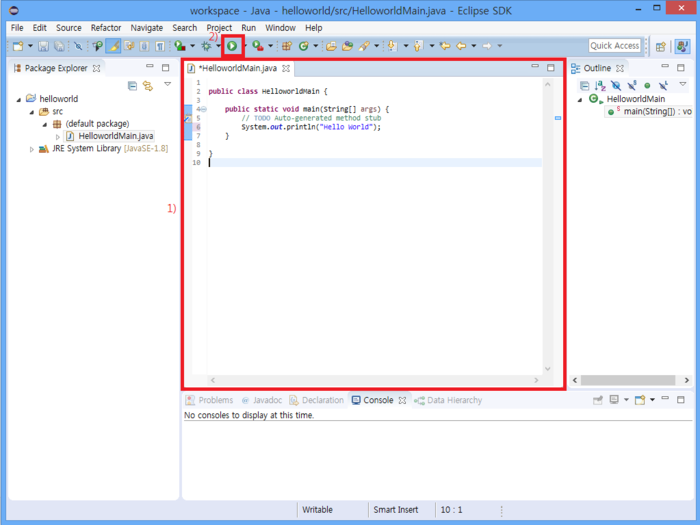Click the Forward navigation arrow
The width and height of the screenshot is (700, 525).
click(487, 46)
